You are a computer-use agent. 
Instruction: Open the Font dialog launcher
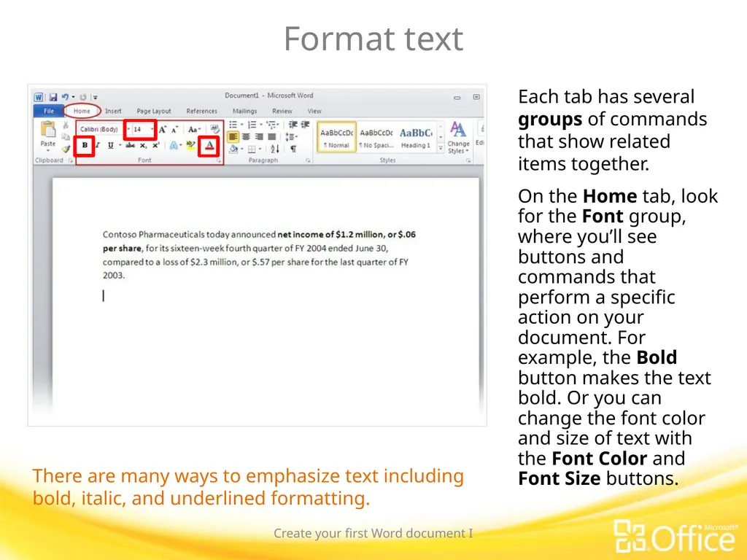point(219,161)
